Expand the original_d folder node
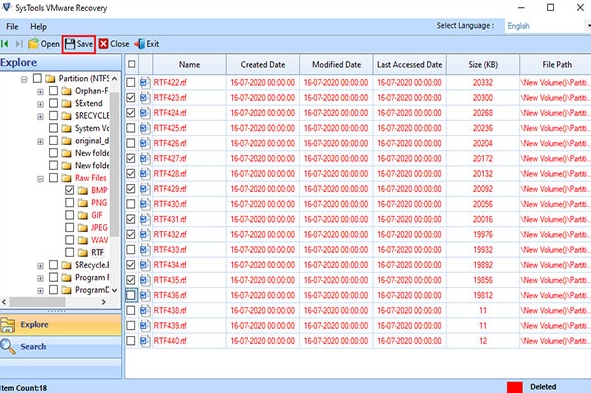This screenshot has width=591, height=393. [x=40, y=142]
